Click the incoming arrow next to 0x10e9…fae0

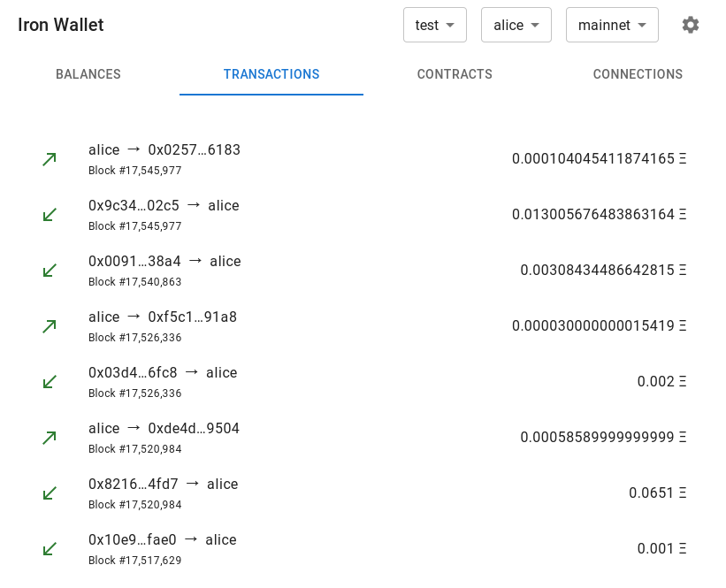(50, 548)
